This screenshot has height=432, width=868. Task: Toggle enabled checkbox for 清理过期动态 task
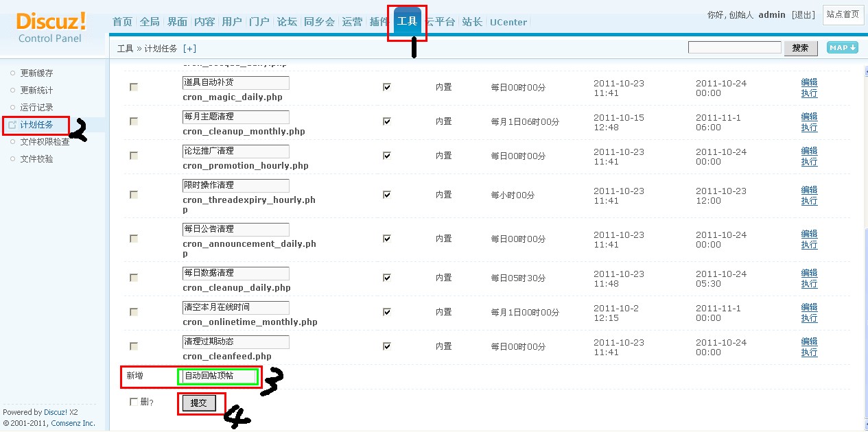pyautogui.click(x=387, y=346)
